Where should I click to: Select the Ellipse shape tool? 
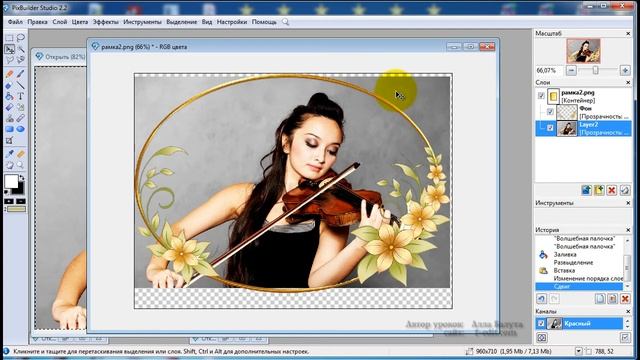click(20, 129)
